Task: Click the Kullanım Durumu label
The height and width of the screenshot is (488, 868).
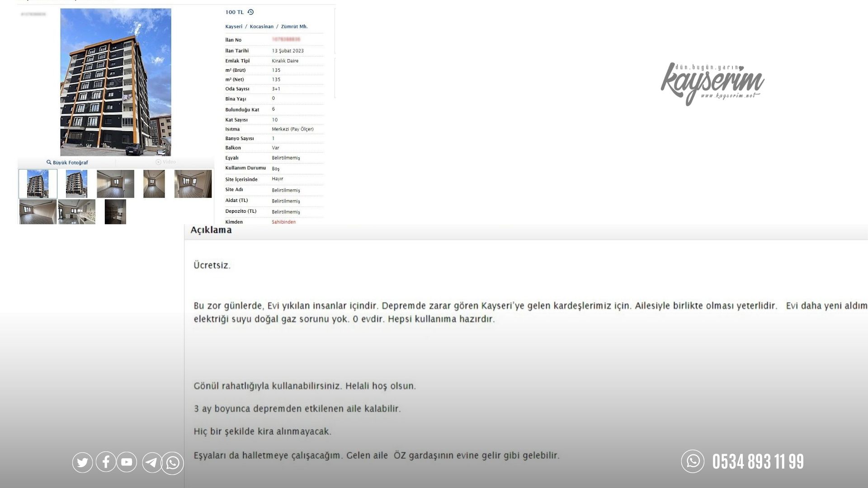Action: [x=245, y=168]
